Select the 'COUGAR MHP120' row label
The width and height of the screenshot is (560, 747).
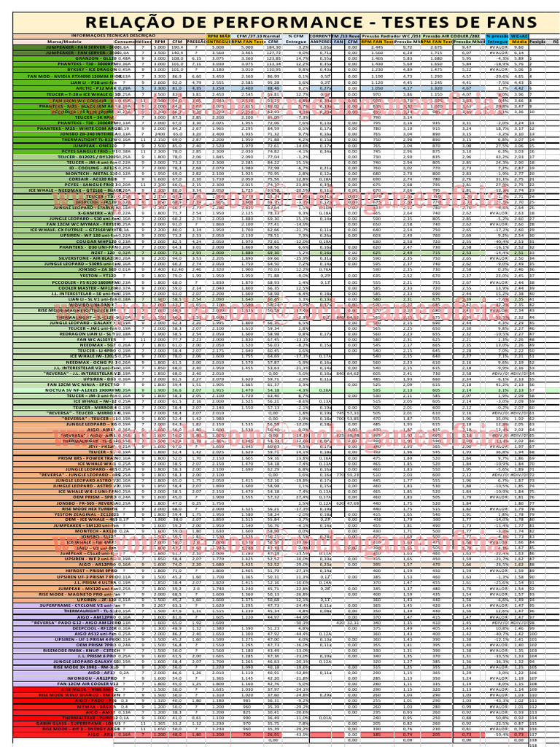point(96,241)
